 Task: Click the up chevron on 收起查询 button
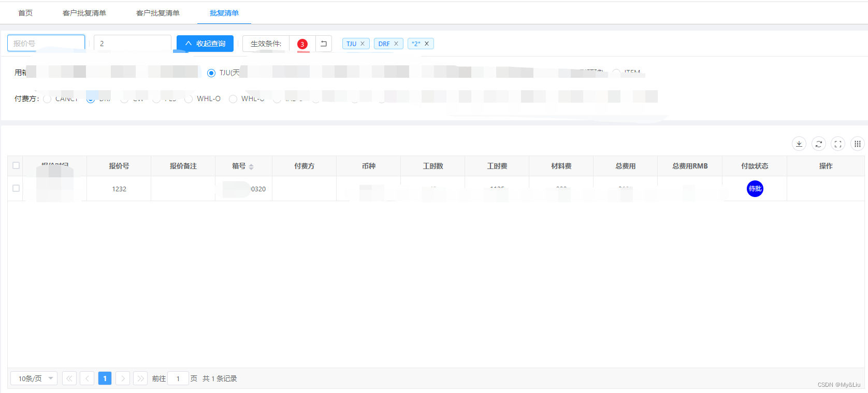[x=189, y=44]
